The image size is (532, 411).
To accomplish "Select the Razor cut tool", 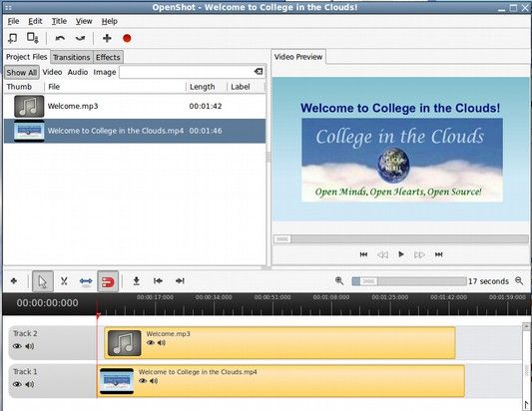I will pos(64,281).
